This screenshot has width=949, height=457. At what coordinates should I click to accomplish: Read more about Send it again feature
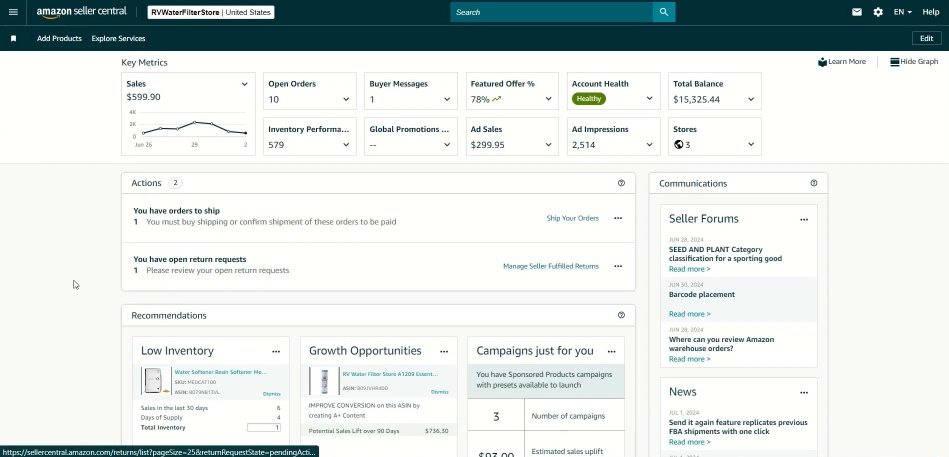pos(689,442)
